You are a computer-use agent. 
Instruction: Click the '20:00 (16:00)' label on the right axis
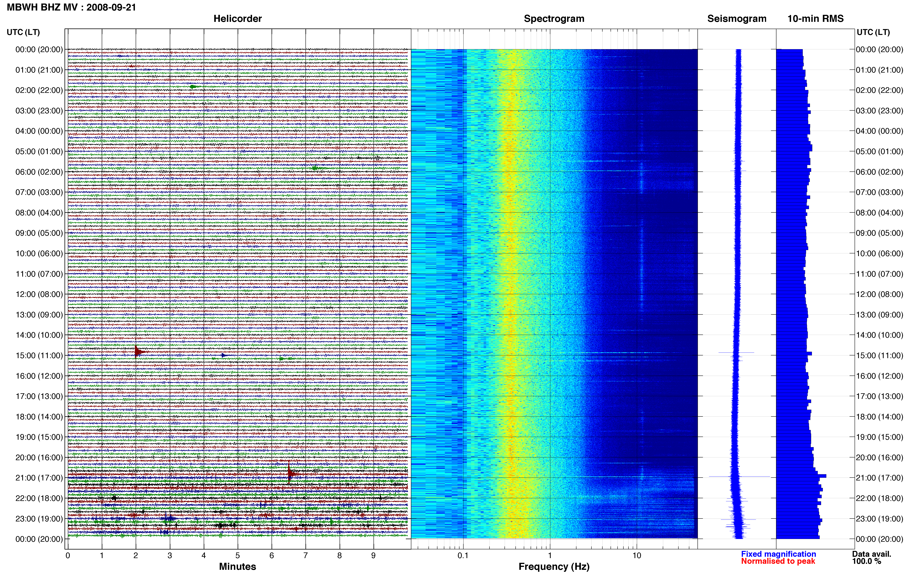880,458
